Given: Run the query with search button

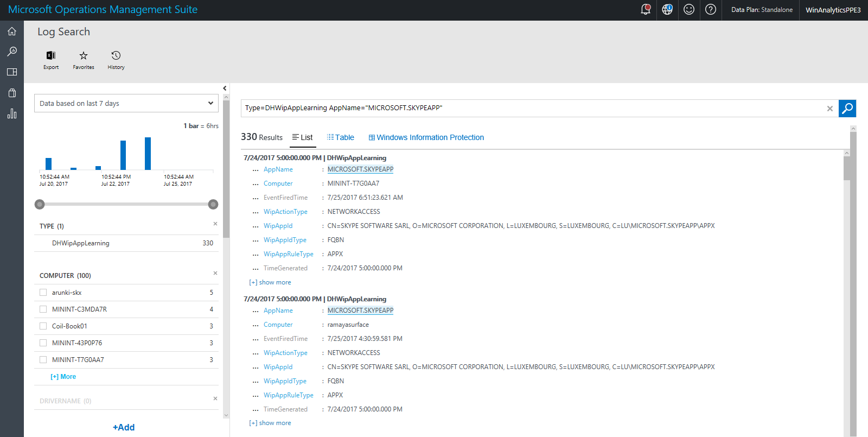Looking at the screenshot, I should pos(847,108).
